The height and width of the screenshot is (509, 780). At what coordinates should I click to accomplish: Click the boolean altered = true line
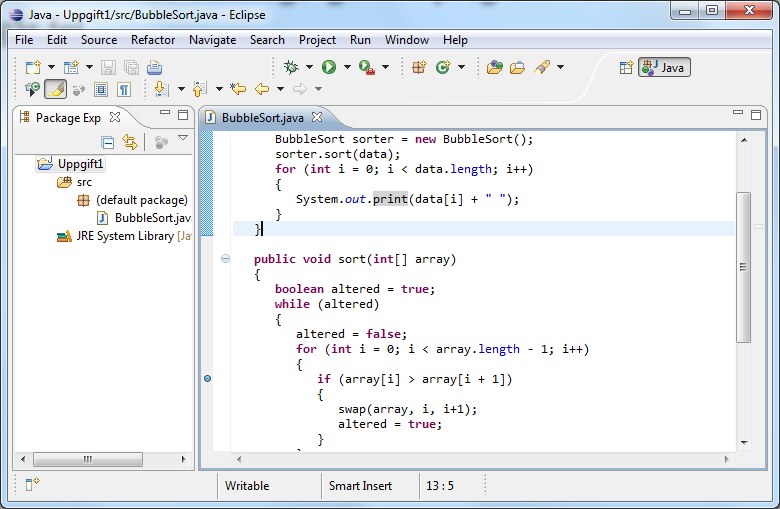355,289
